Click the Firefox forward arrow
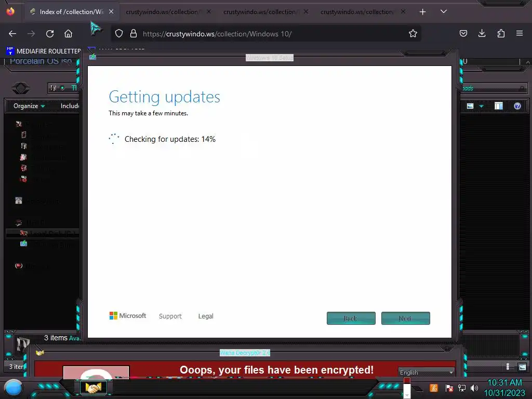Image resolution: width=532 pixels, height=399 pixels. click(31, 34)
